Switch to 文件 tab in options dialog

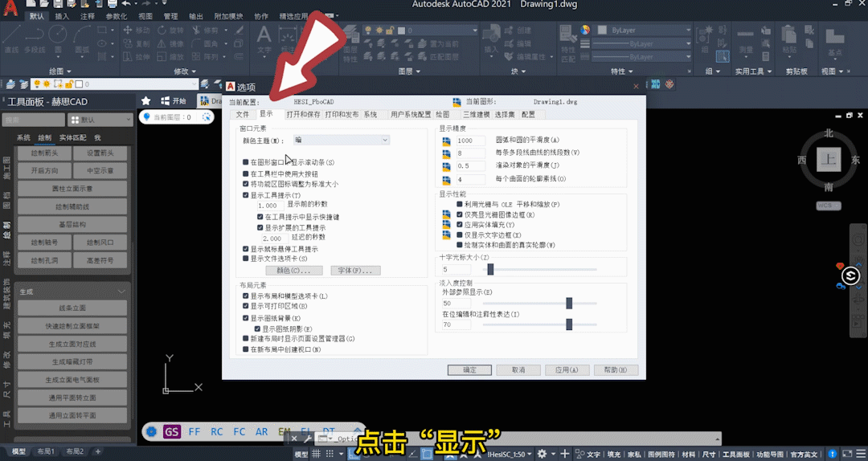click(x=243, y=115)
